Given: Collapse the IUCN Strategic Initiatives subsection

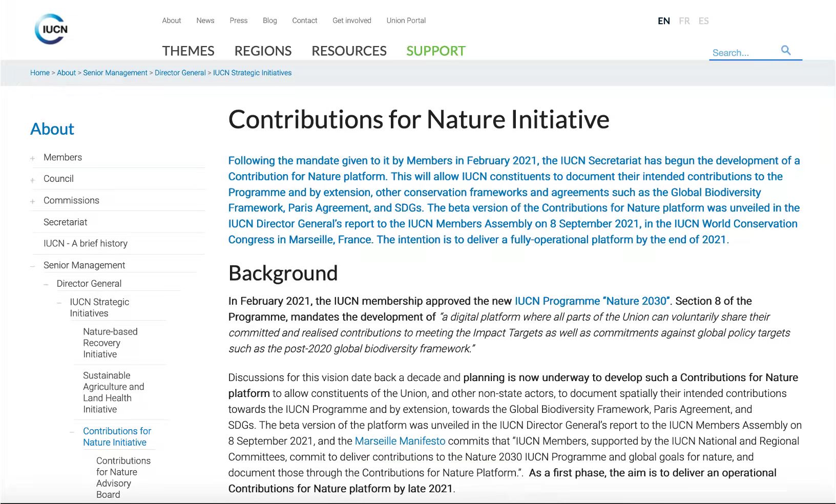Looking at the screenshot, I should 59,303.
